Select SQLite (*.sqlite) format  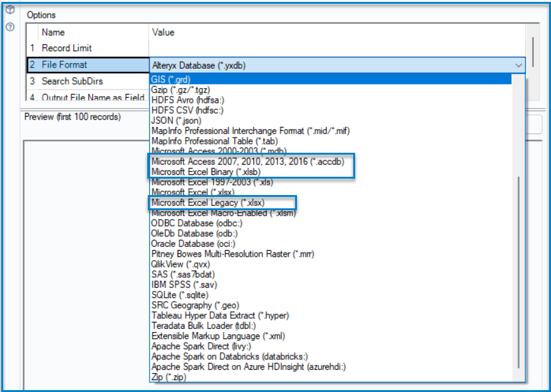click(179, 295)
